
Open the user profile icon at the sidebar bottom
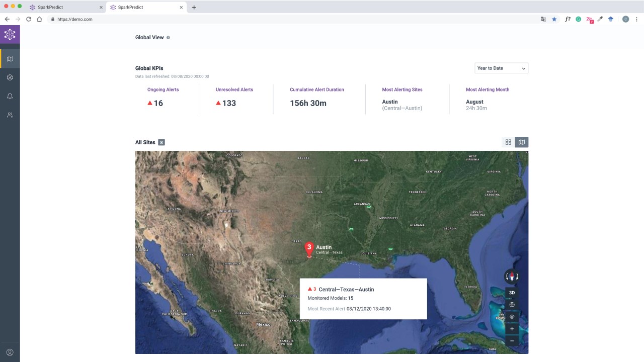pyautogui.click(x=10, y=352)
